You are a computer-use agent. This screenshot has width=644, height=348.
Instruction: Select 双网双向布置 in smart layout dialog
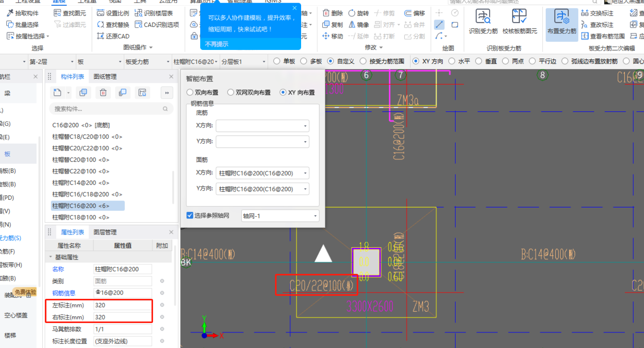249,92
